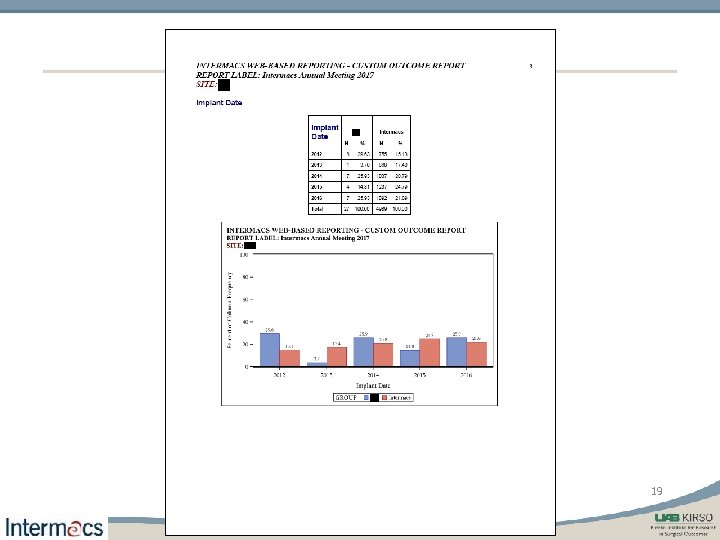Click the blue site bar for 2014
The height and width of the screenshot is (540, 720).
click(363, 352)
